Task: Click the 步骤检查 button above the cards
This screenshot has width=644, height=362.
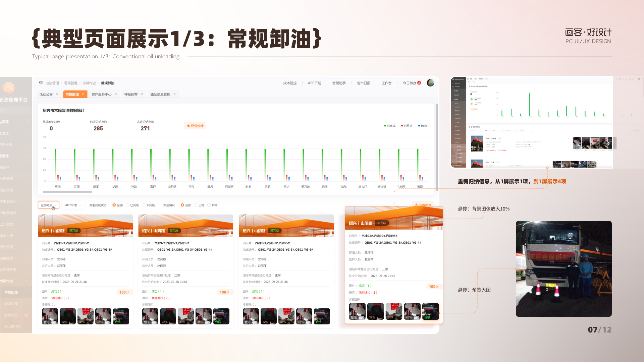Action: 423,204
